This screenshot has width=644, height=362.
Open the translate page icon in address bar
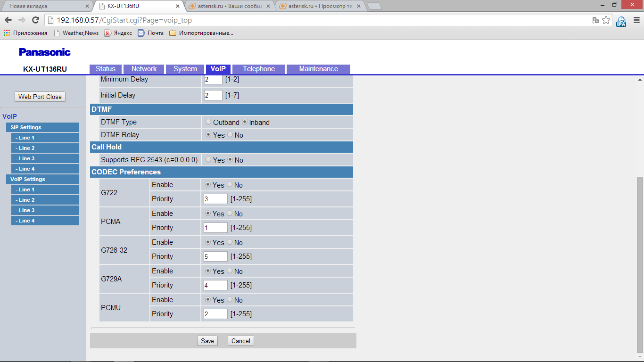[595, 20]
